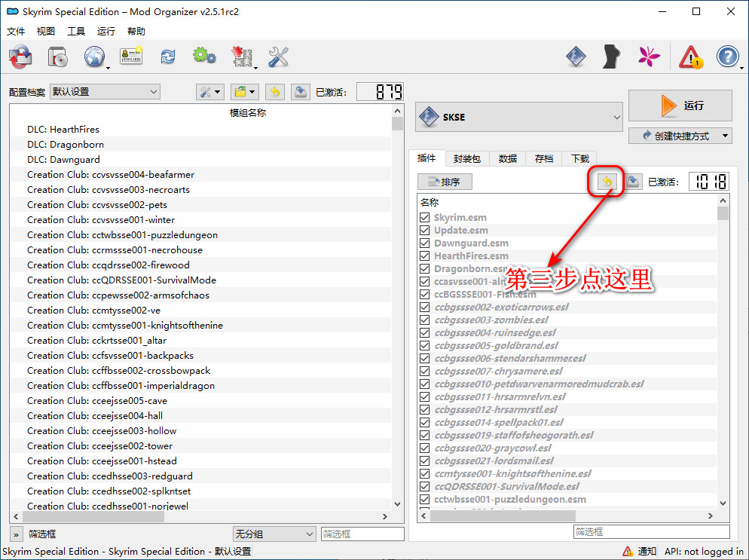The width and height of the screenshot is (749, 560).
Task: Open the wrench and screwdriver settings icon
Action: tap(279, 57)
